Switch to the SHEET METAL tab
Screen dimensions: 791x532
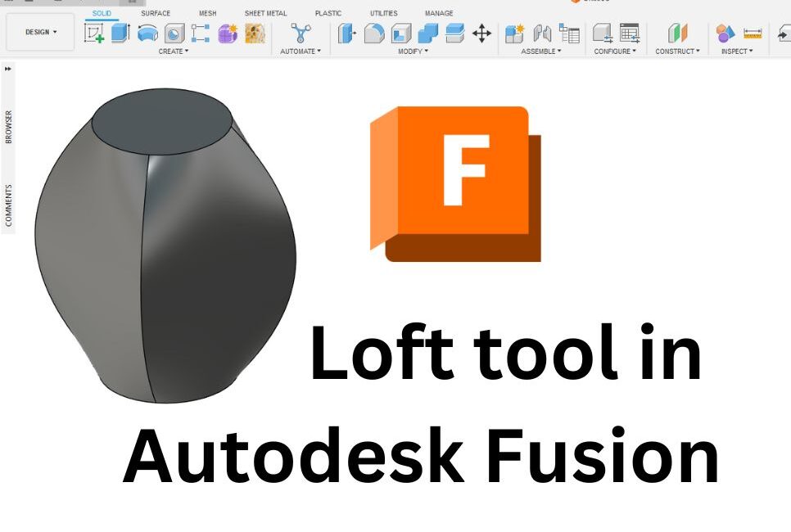click(x=265, y=14)
